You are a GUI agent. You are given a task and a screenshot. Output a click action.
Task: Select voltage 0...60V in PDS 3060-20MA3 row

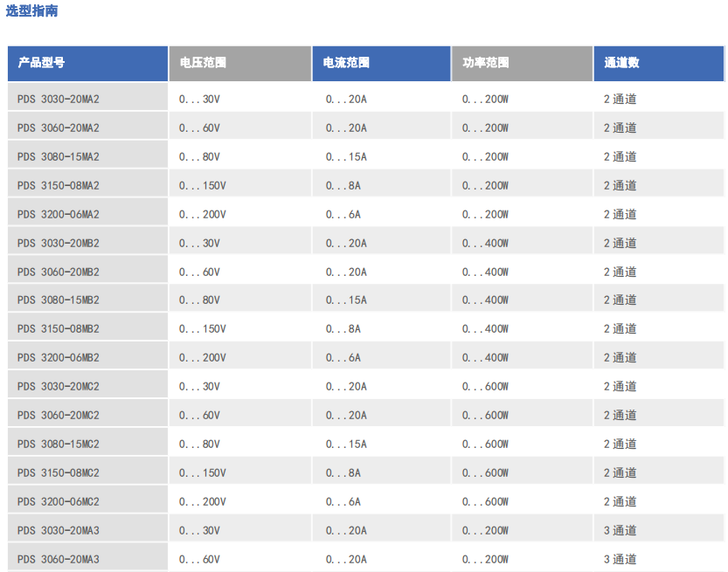(199, 559)
